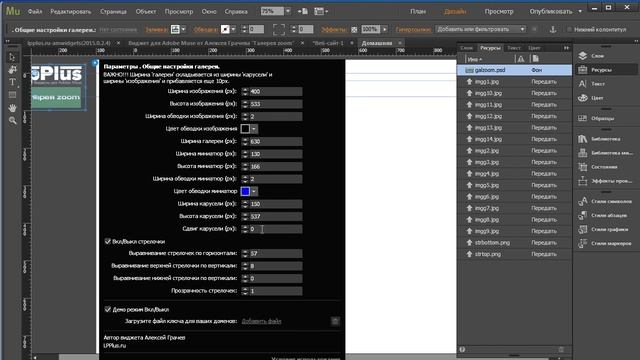Select the Hand tool

click(12, 108)
